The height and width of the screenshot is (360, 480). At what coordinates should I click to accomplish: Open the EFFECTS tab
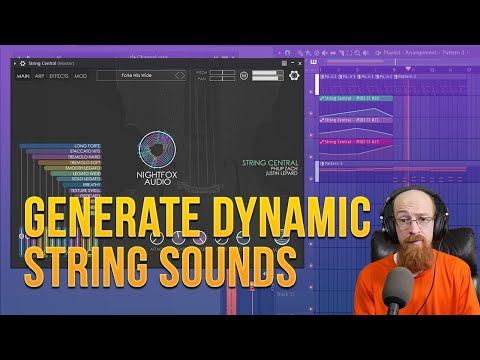(59, 76)
